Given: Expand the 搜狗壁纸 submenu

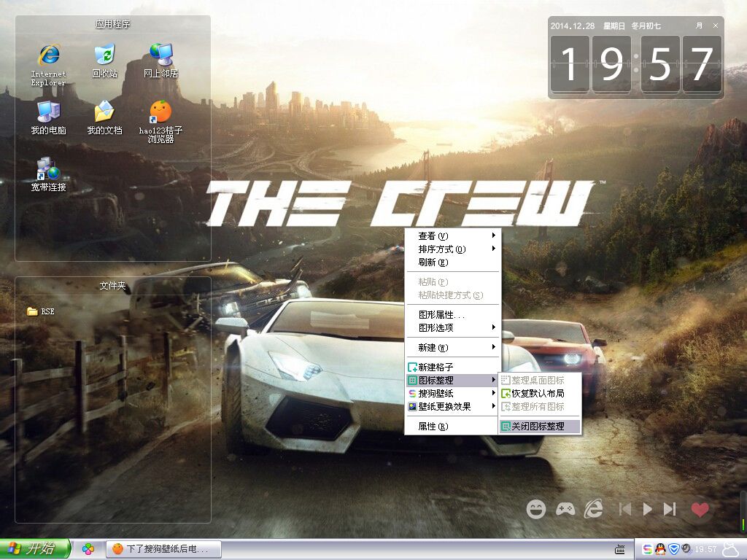Looking at the screenshot, I should click(x=452, y=393).
